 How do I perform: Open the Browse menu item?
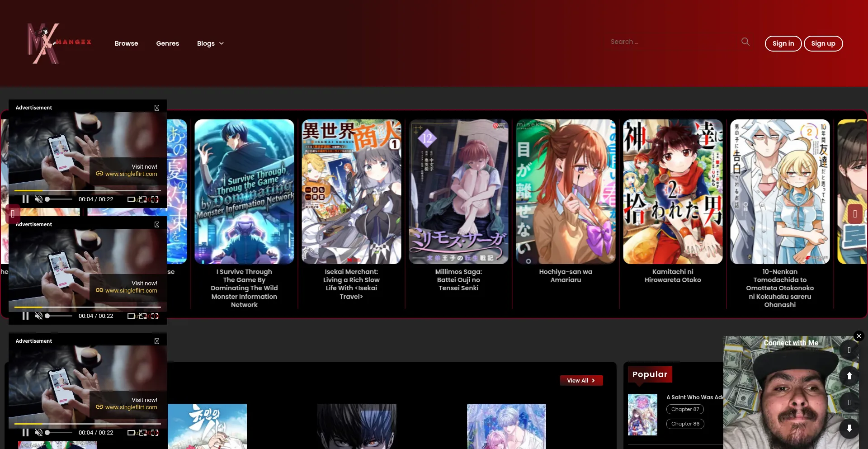click(x=127, y=43)
